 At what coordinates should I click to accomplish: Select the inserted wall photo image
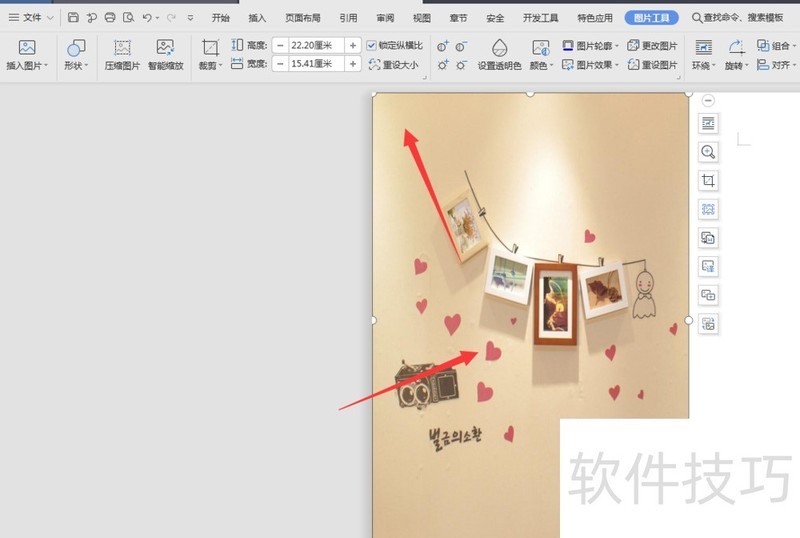click(x=531, y=315)
